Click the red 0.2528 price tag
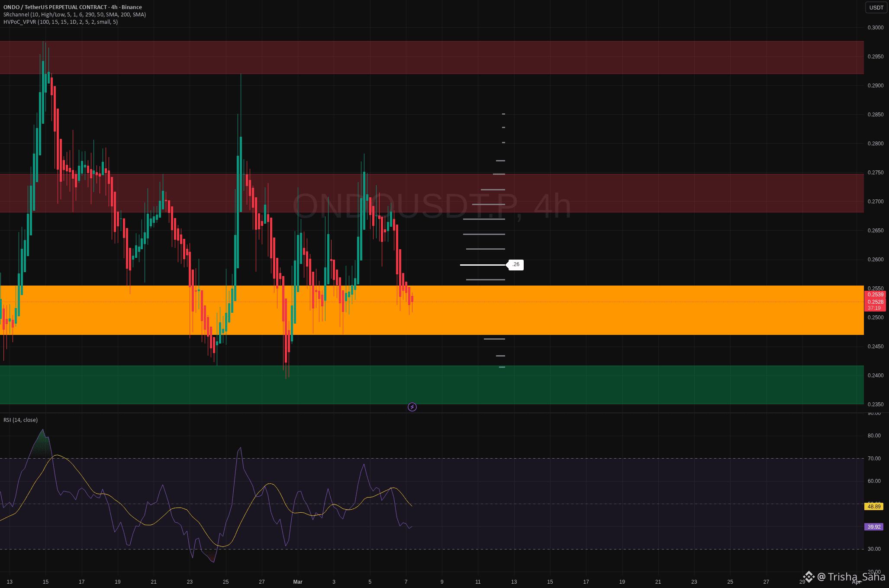The height and width of the screenshot is (588, 889). pos(875,302)
